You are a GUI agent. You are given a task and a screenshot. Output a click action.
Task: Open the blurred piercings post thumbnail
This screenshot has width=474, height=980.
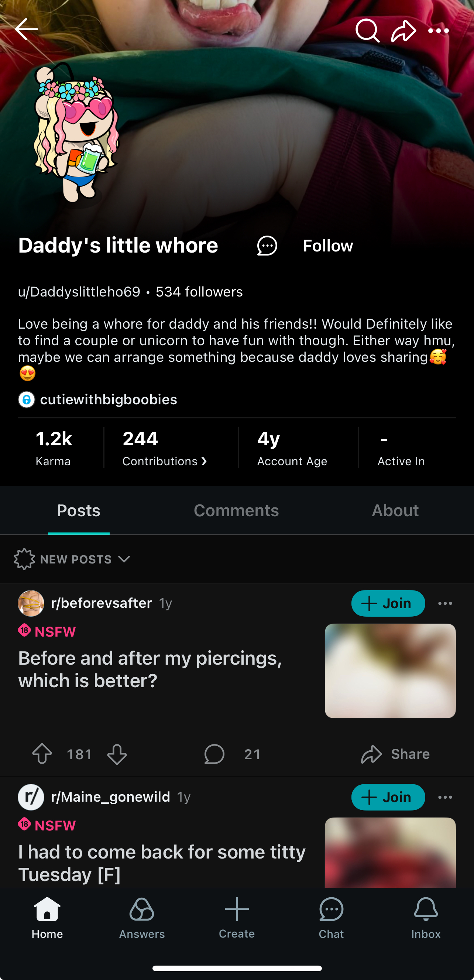coord(390,670)
